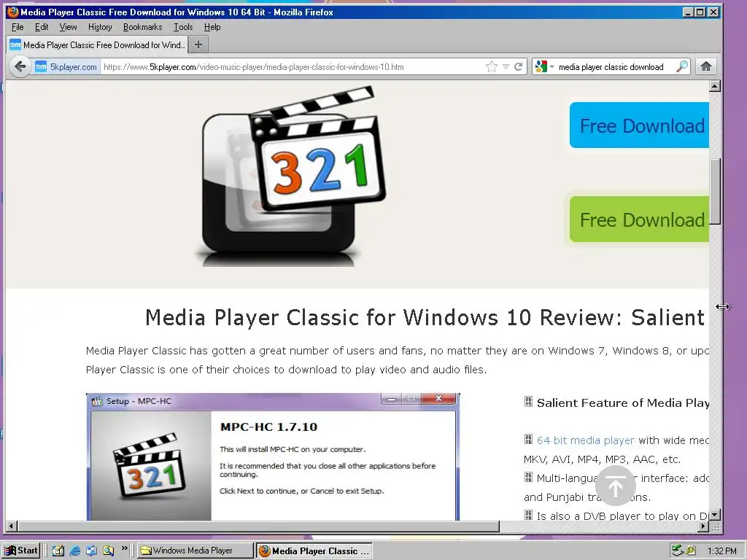
Task: Click the 5kplayer favicon on the tab
Action: point(15,44)
